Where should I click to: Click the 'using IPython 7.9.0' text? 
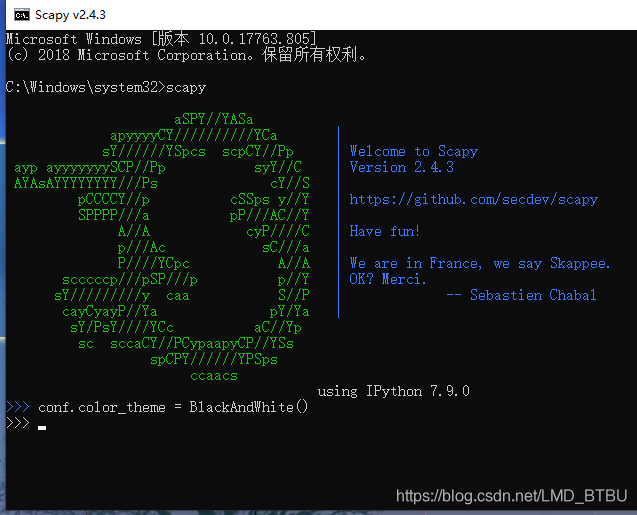coord(393,391)
